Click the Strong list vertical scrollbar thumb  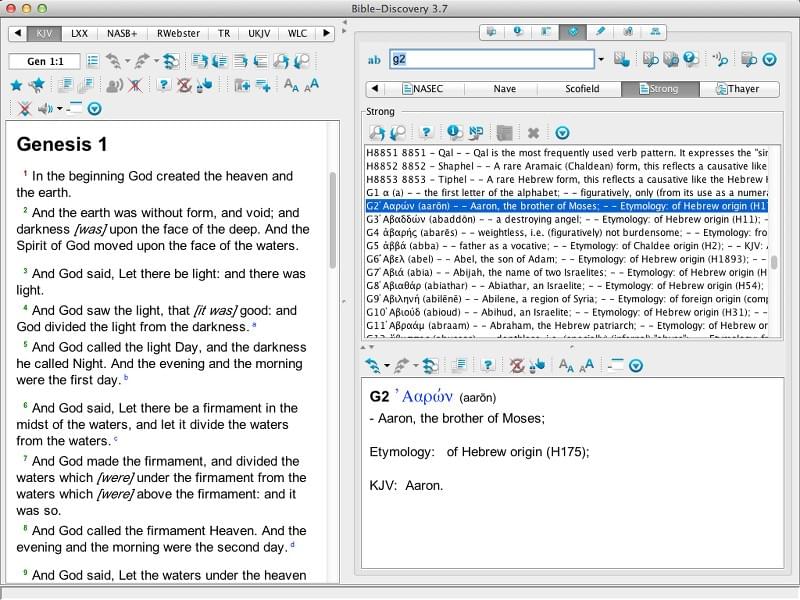(774, 262)
